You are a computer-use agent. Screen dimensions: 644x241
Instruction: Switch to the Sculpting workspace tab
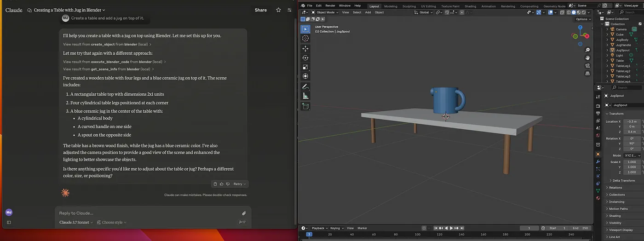[x=409, y=6]
